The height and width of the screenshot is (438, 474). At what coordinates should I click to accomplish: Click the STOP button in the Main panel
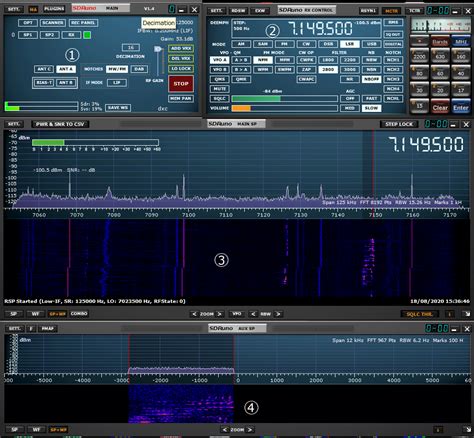181,84
